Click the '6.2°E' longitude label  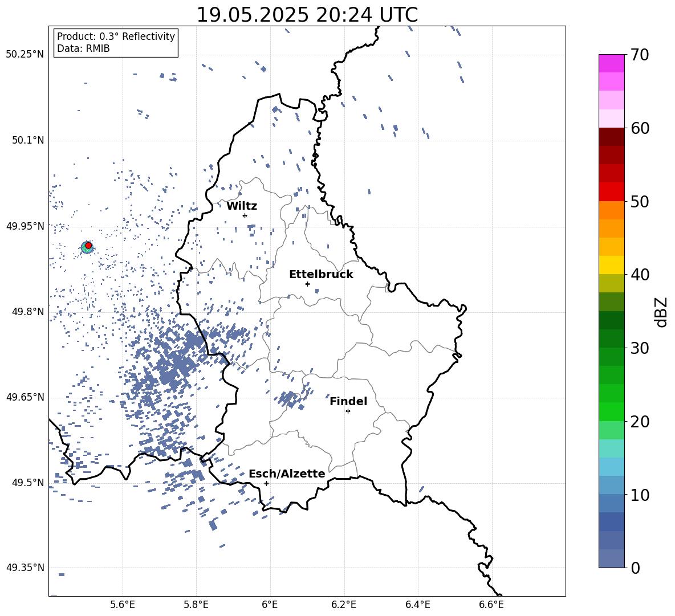pyautogui.click(x=344, y=605)
